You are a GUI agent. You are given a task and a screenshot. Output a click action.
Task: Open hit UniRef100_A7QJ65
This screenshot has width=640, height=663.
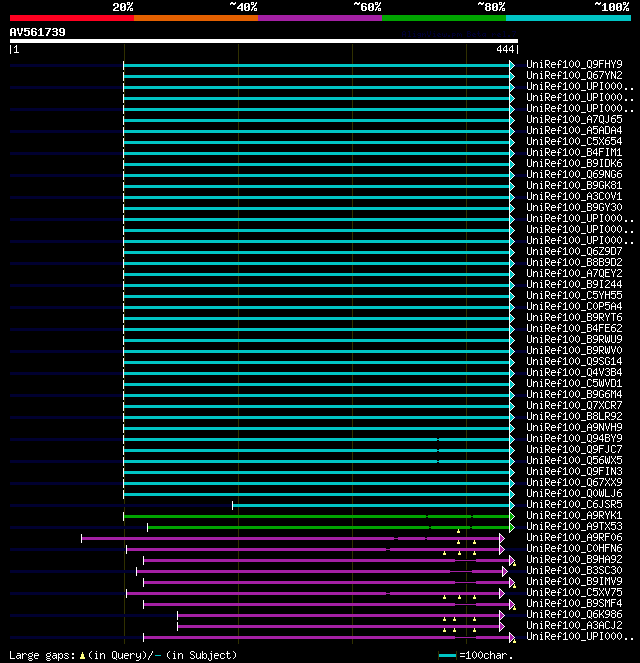(574, 119)
